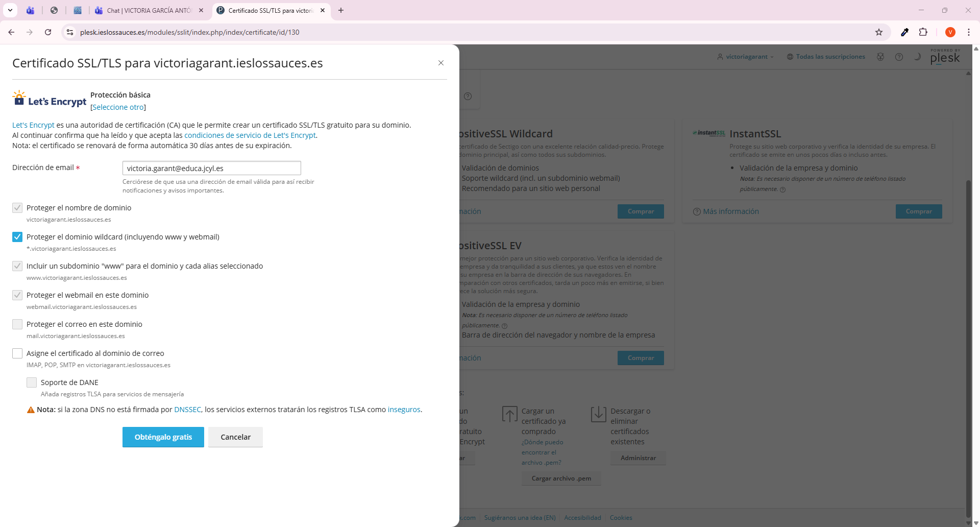Open a new browser tab
The image size is (980, 527).
341,10
